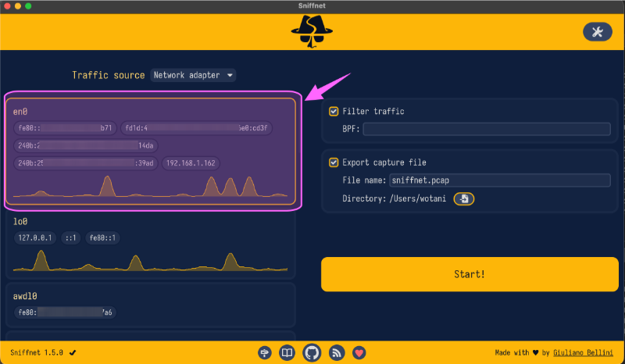The height and width of the screenshot is (364, 625).
Task: Click the en0 address ending cd3f
Action: pos(197,128)
